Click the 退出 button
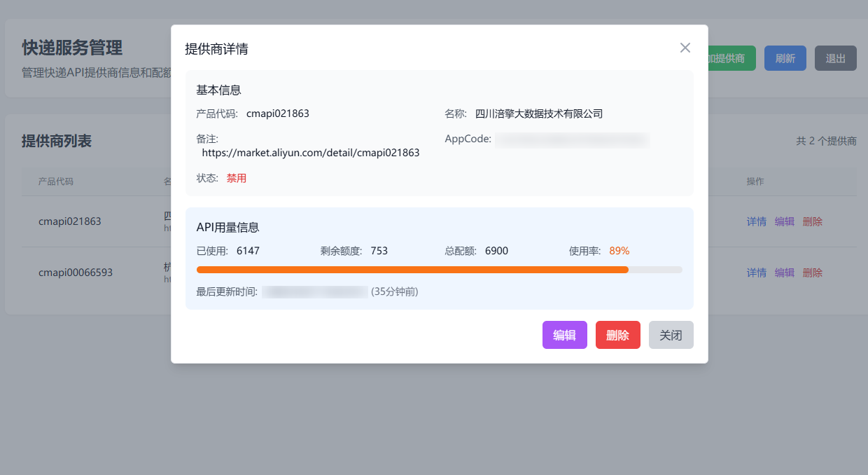The image size is (868, 475). tap(835, 58)
